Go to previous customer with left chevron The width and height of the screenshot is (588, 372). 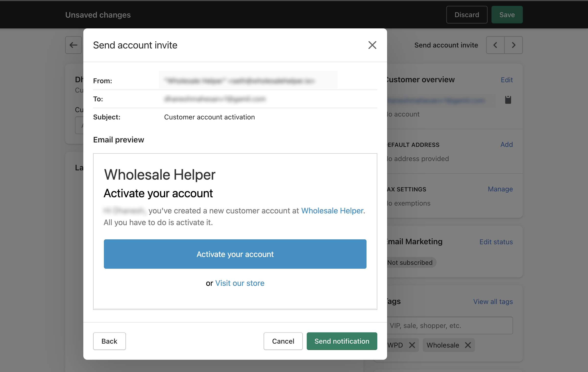click(495, 45)
